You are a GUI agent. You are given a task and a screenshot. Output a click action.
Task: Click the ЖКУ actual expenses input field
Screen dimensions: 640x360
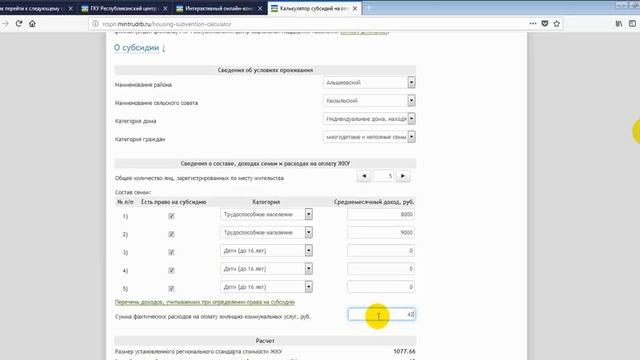[x=382, y=314]
